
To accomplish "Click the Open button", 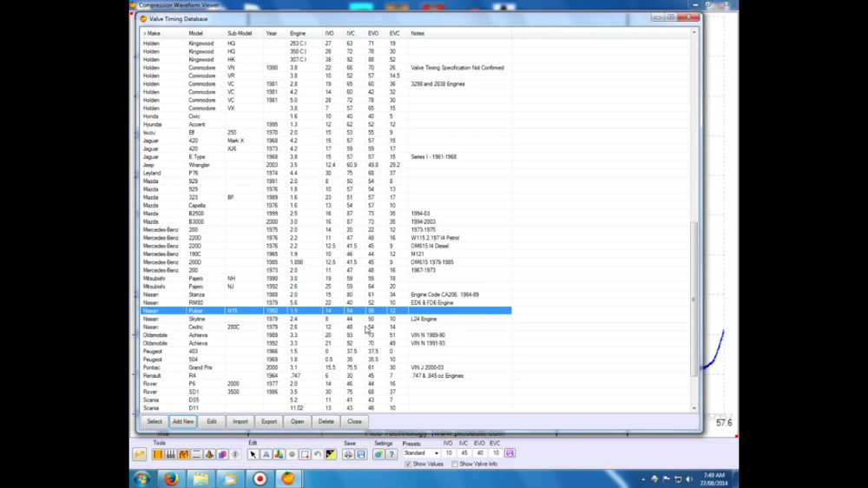I will (297, 421).
